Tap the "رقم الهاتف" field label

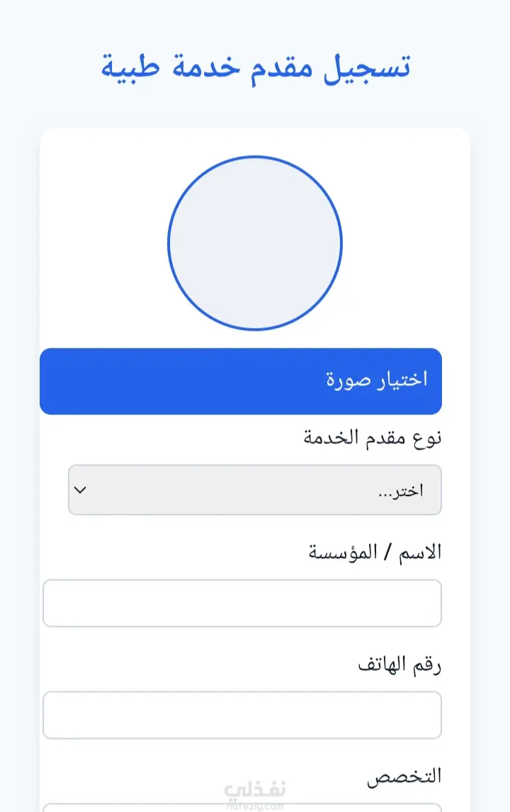tap(399, 665)
